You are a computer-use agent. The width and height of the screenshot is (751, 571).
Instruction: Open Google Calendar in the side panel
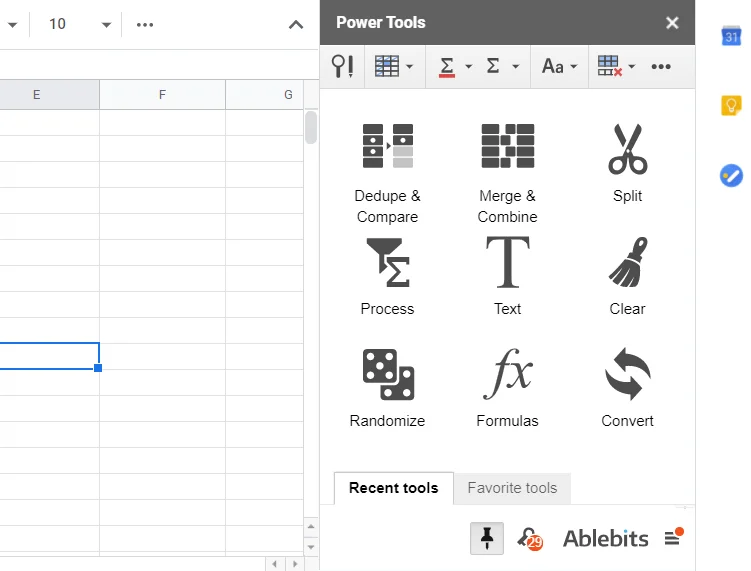click(731, 36)
